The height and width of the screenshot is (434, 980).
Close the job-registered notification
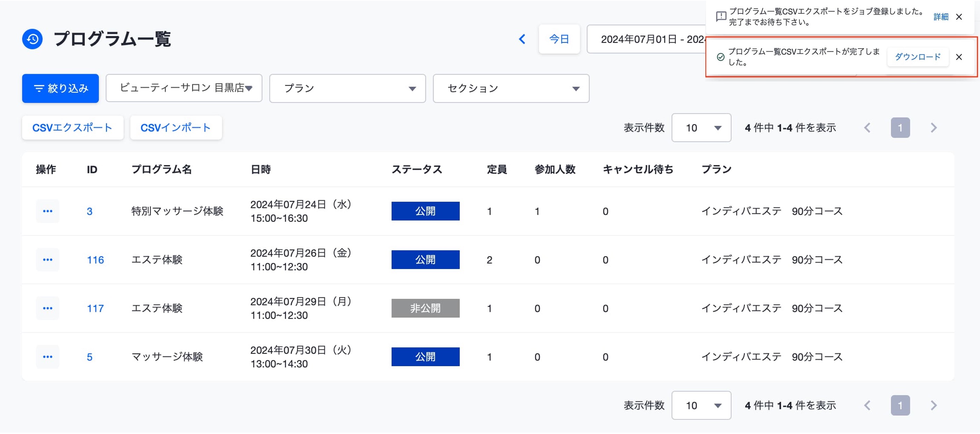click(x=959, y=17)
